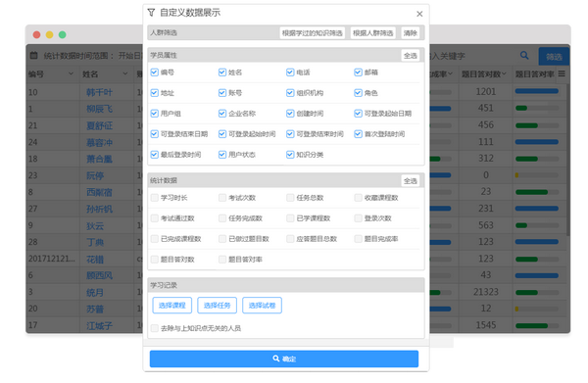Check the 登录次数 checkbox
Viewport: 588px width, 383px height.
[x=358, y=218]
